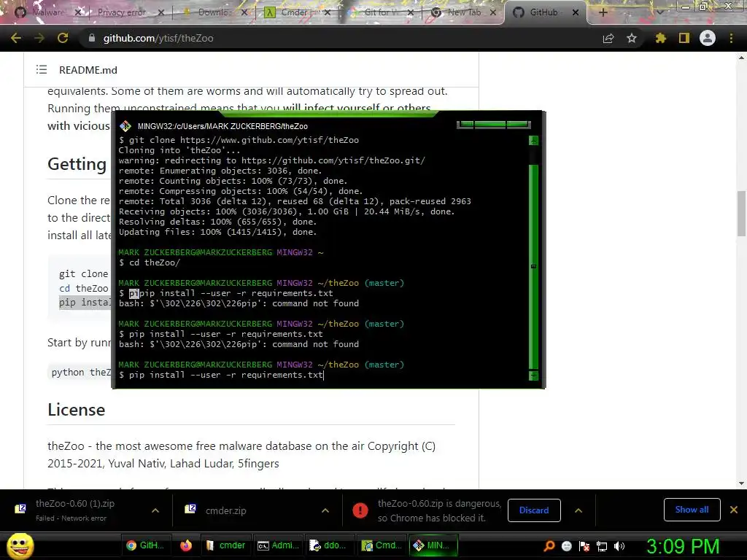Screen dimensions: 747x560
Task: Click the Getting heading in README
Action: point(77,164)
